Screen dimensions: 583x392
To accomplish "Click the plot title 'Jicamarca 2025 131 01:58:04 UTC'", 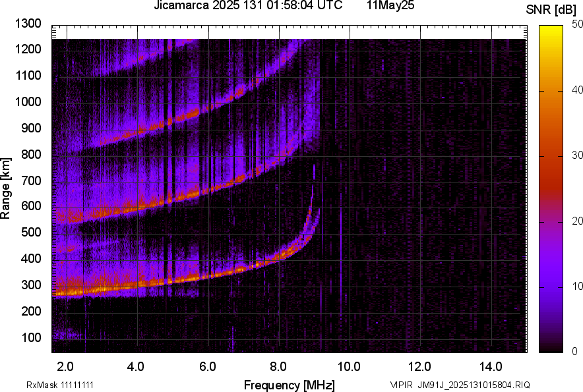I will [248, 5].
